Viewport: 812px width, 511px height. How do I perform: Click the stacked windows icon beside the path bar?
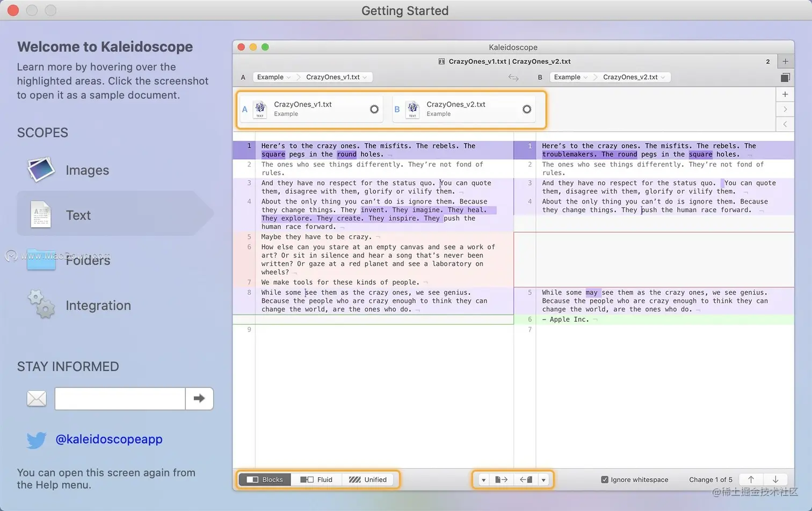[785, 77]
